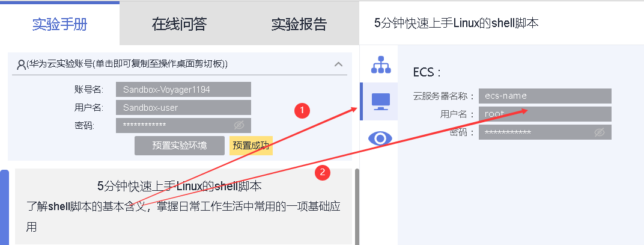Go to the 实验报告 tab
This screenshot has height=245, width=644.
tap(299, 24)
